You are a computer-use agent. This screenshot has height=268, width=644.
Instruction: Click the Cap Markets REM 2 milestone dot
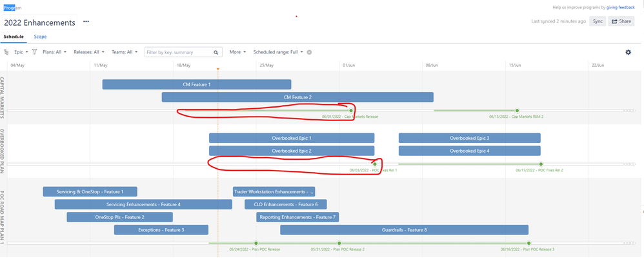coord(517,110)
